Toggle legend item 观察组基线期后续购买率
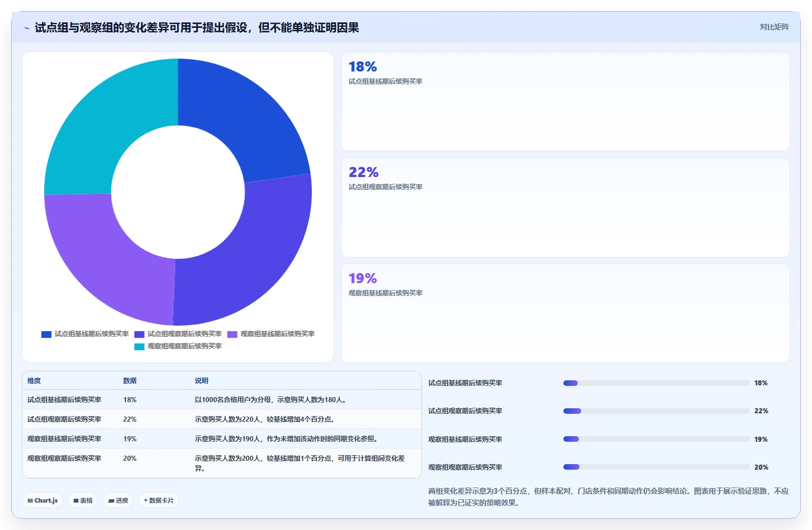This screenshot has width=812, height=530. pos(271,334)
